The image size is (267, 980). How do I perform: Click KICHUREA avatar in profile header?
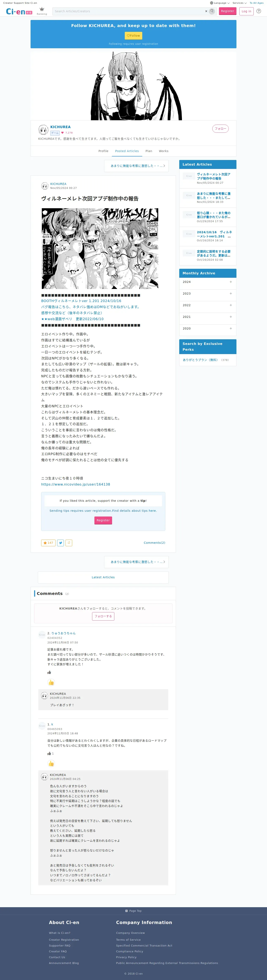pyautogui.click(x=43, y=130)
